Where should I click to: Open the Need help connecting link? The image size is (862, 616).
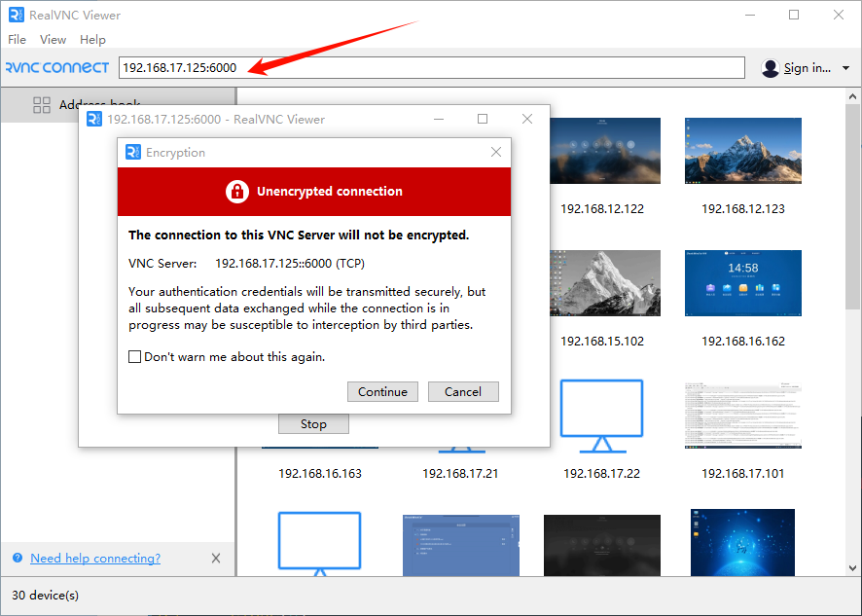pyautogui.click(x=95, y=559)
